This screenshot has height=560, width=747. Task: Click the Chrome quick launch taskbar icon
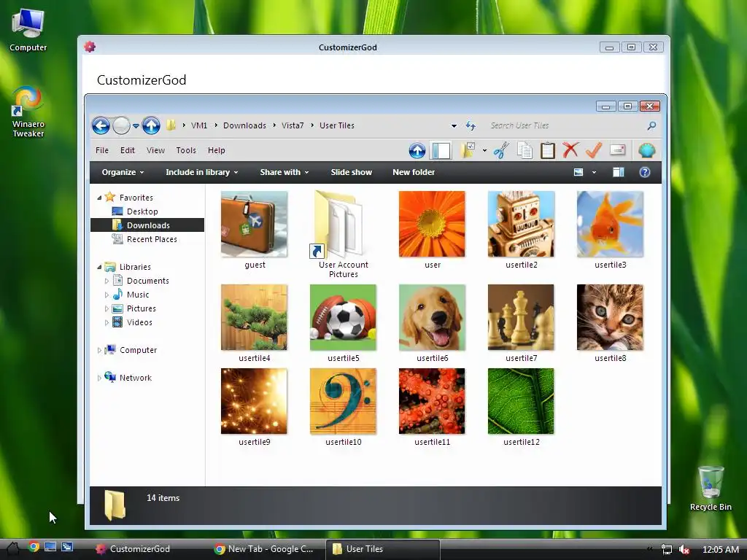coord(34,547)
